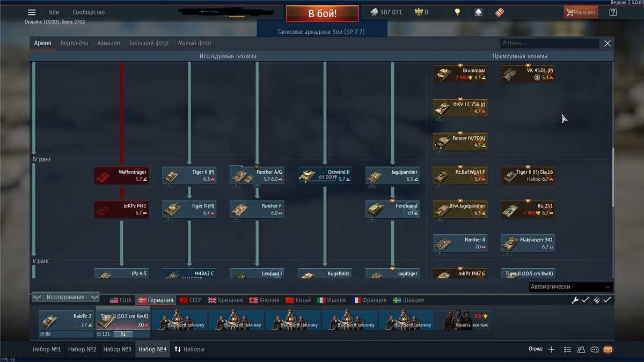Open the Наборы presets menu
This screenshot has height=362, width=644.
(189, 350)
